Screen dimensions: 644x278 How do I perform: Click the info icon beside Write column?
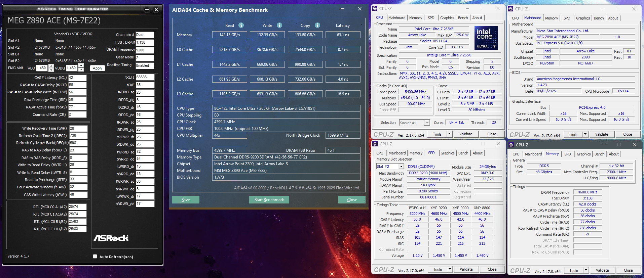pos(279,25)
